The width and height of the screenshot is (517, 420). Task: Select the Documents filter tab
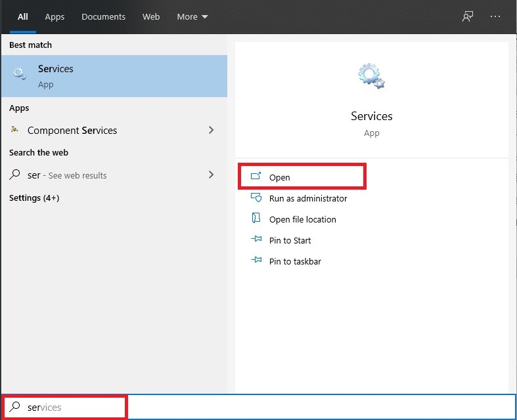pyautogui.click(x=104, y=17)
